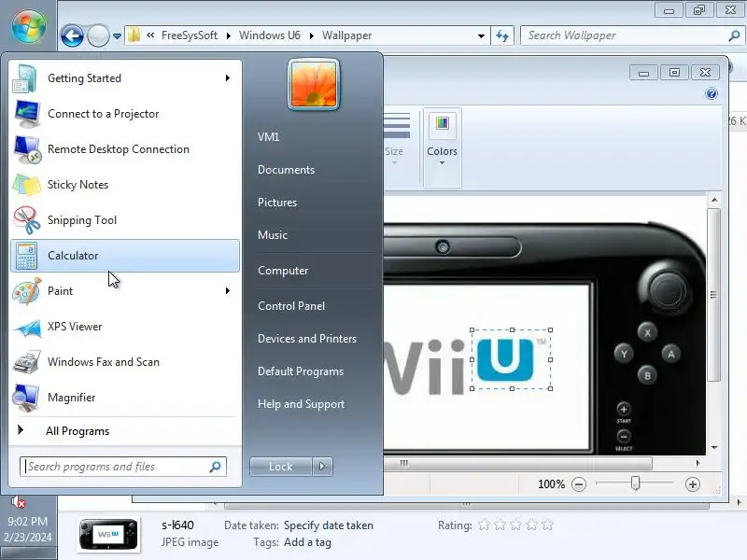Click the Search programs and files field
This screenshot has height=560, width=747.
(123, 467)
